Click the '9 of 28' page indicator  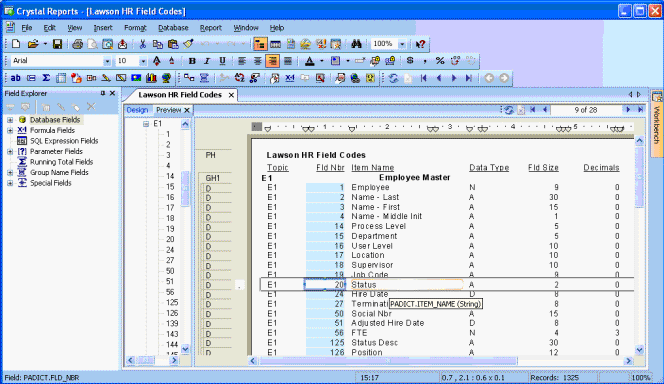click(586, 110)
